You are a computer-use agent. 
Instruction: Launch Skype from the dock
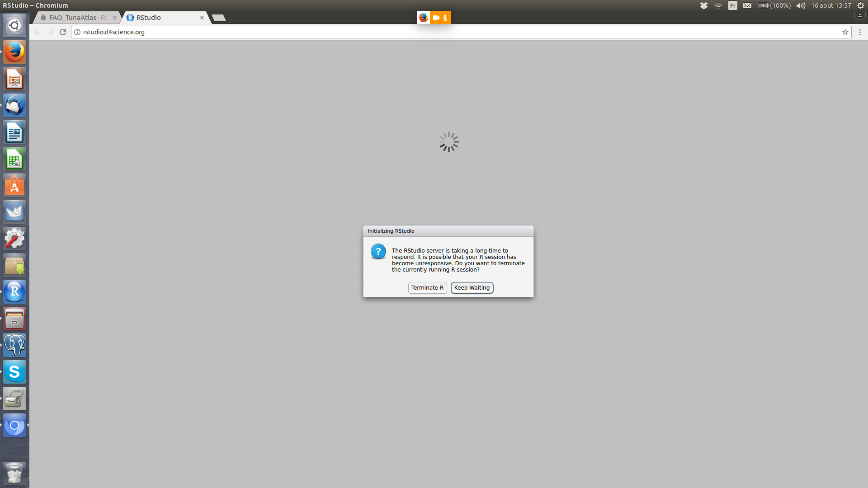pyautogui.click(x=14, y=372)
